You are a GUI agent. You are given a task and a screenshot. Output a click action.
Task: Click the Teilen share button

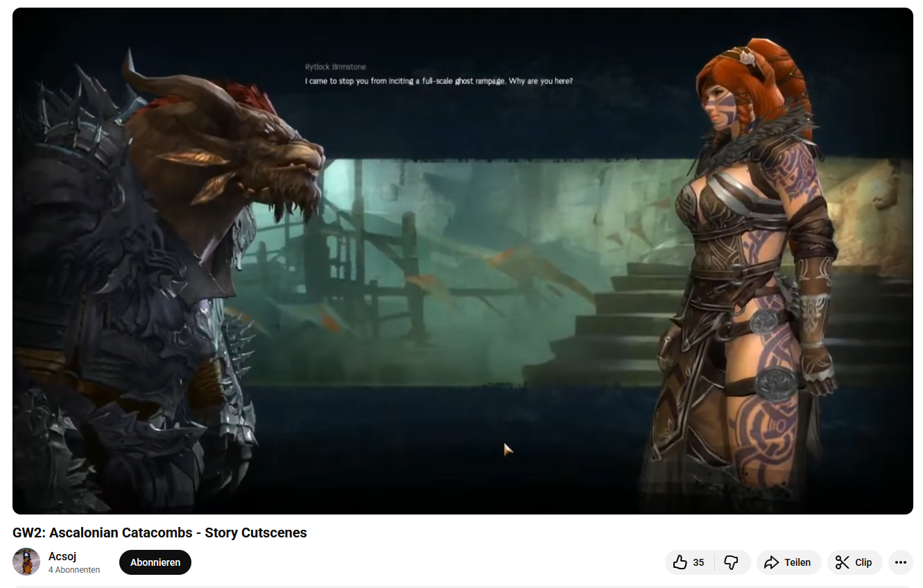tap(789, 562)
